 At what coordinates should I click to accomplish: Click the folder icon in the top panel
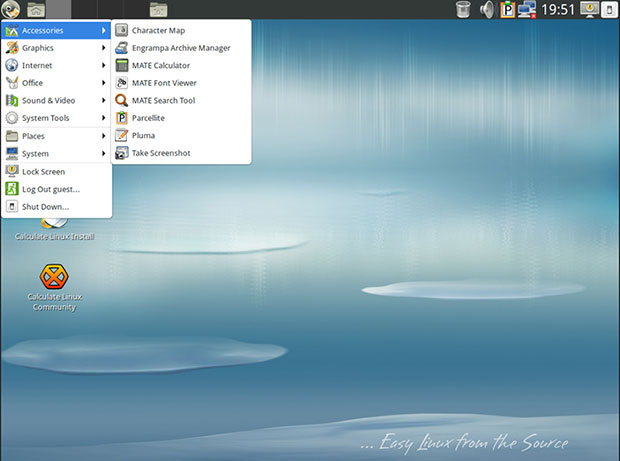coord(159,9)
